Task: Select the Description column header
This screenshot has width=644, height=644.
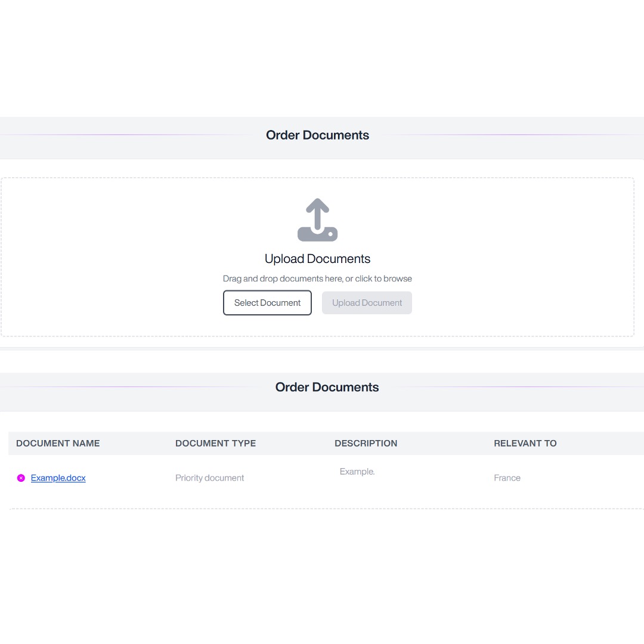Action: pyautogui.click(x=366, y=443)
